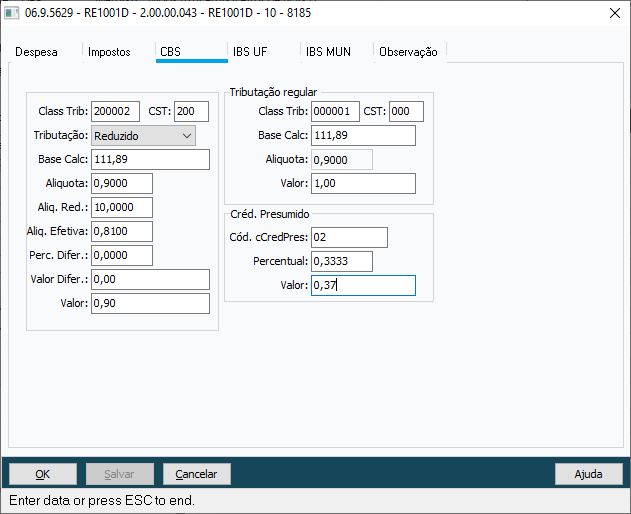Open help with the Ajuda button
631x514 pixels.
coord(588,474)
